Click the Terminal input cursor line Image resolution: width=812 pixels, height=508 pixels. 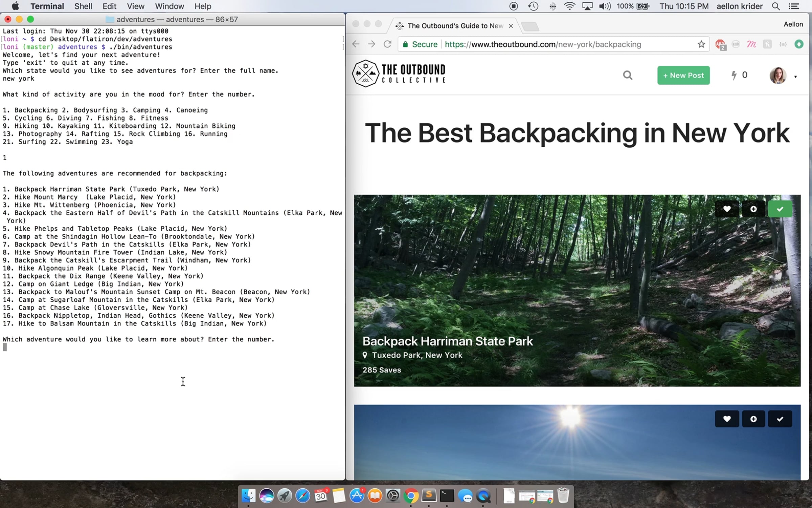pos(5,347)
